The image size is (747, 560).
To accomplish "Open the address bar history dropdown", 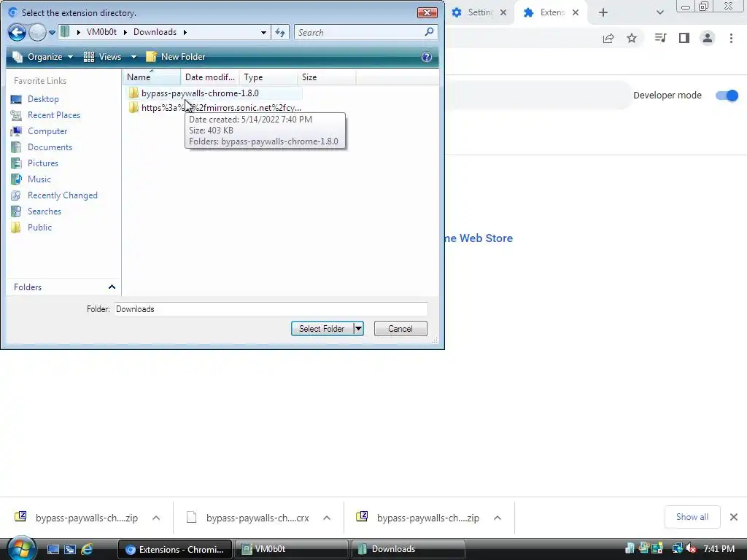I will (263, 32).
